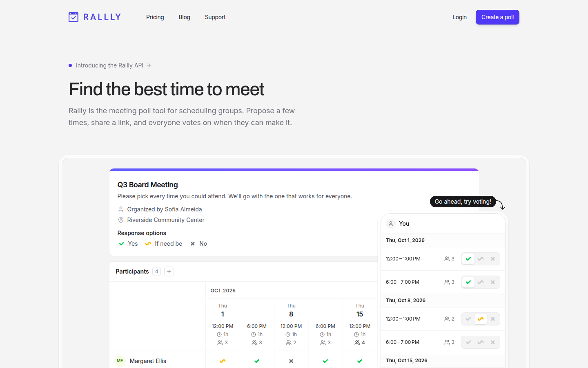Click the If need be legend icon
Screen dimensions: 588x368
pos(148,244)
